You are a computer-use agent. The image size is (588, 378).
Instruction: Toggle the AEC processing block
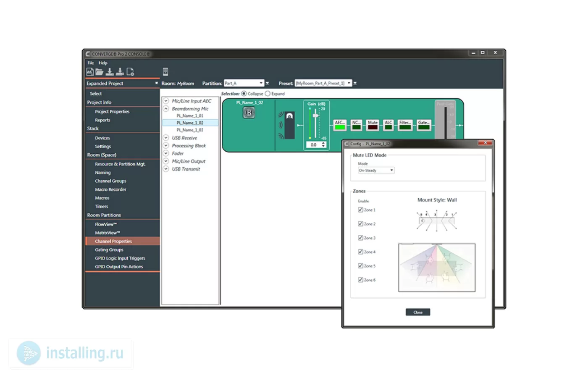click(x=339, y=125)
